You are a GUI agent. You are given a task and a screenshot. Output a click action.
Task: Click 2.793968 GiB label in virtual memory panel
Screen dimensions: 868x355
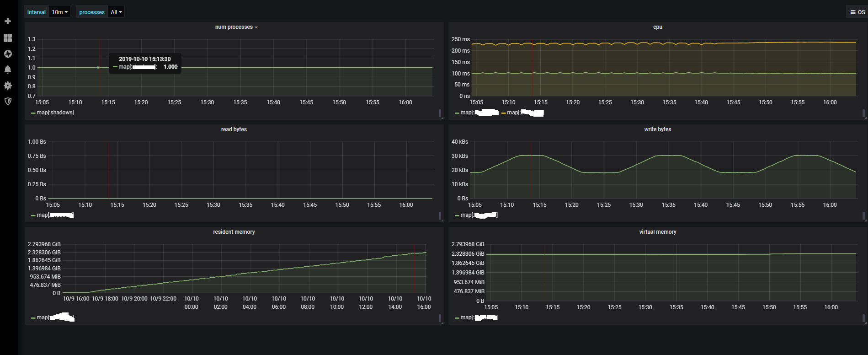[x=468, y=244]
